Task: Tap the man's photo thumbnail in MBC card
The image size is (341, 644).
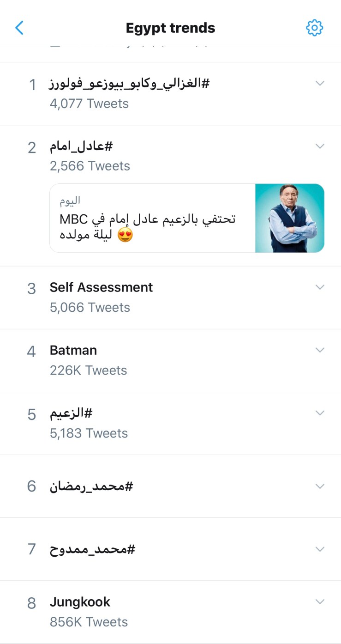Action: [x=290, y=218]
